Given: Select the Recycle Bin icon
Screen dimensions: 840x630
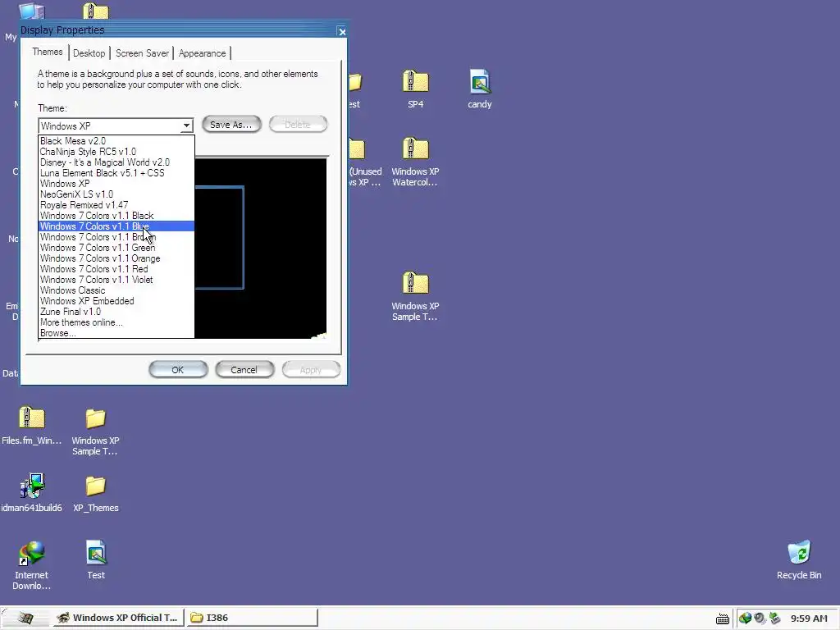Looking at the screenshot, I should (799, 553).
